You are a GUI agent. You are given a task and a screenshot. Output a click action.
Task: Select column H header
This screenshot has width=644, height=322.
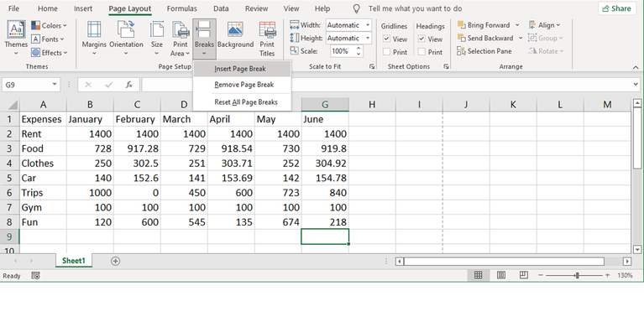(372, 105)
